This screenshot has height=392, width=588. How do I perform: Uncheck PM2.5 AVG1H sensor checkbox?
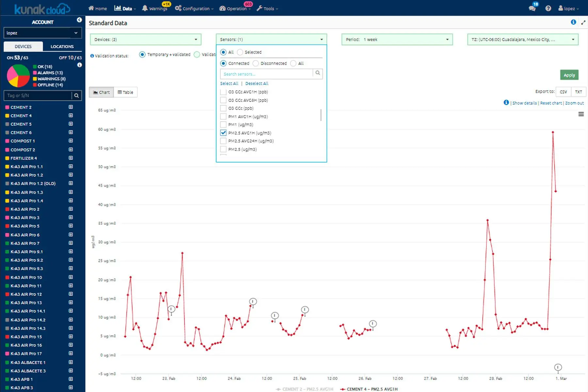point(223,133)
